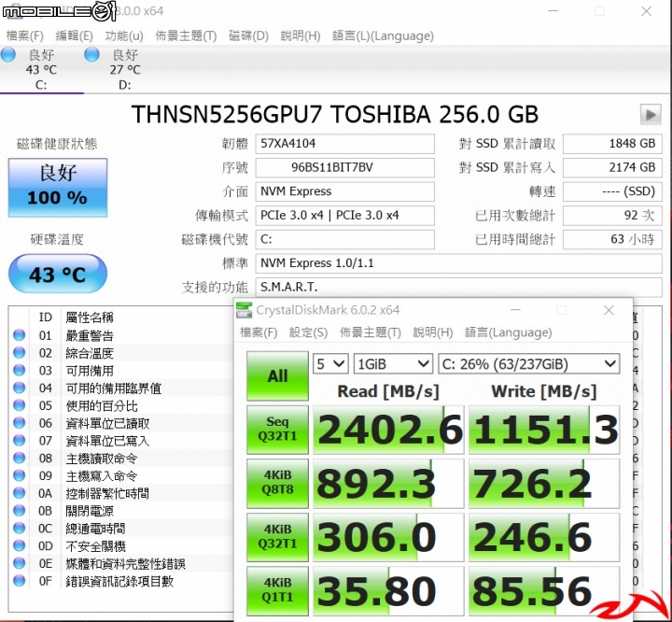Click power on count value 92 次
This screenshot has width=672, height=622.
[x=612, y=216]
